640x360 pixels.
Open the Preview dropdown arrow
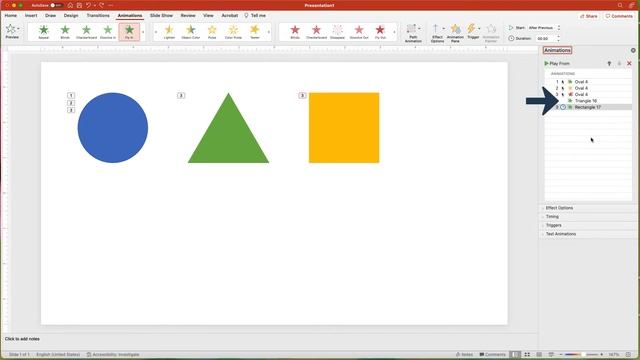click(x=18, y=29)
